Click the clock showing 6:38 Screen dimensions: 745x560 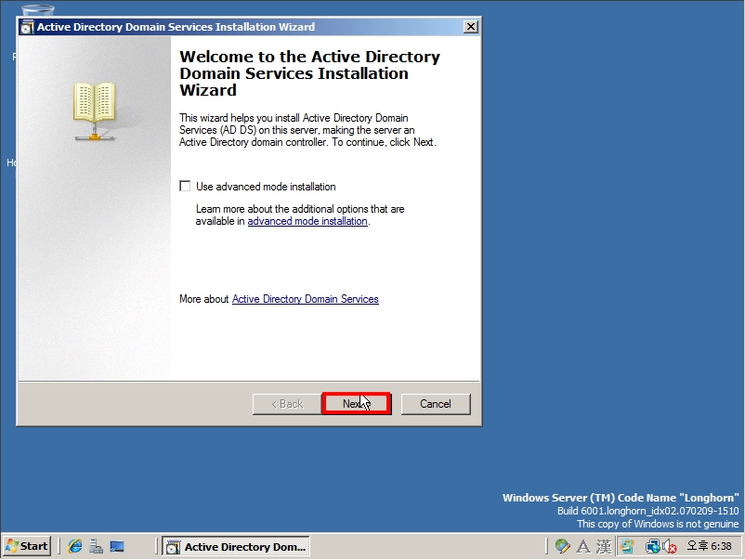pos(710,546)
